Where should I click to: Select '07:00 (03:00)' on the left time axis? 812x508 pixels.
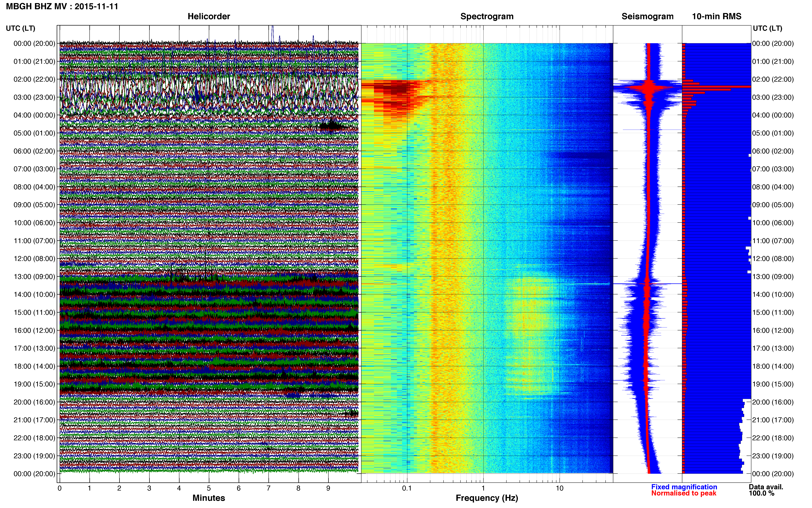pyautogui.click(x=34, y=169)
